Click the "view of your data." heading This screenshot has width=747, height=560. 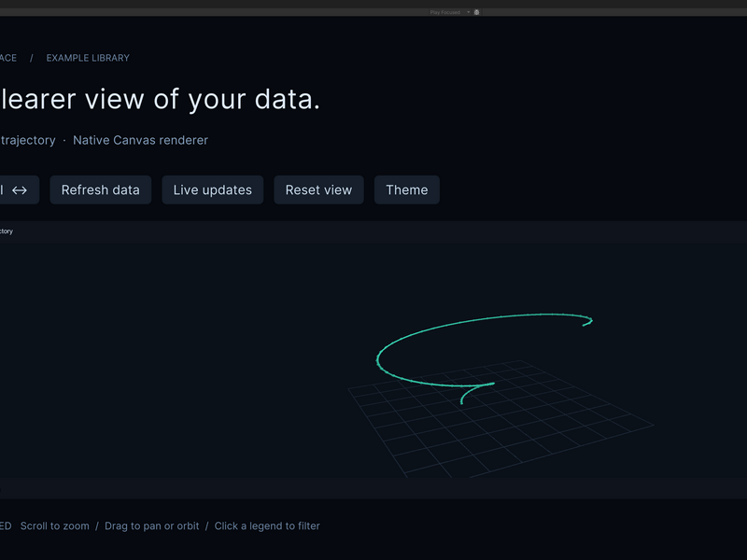pos(203,100)
